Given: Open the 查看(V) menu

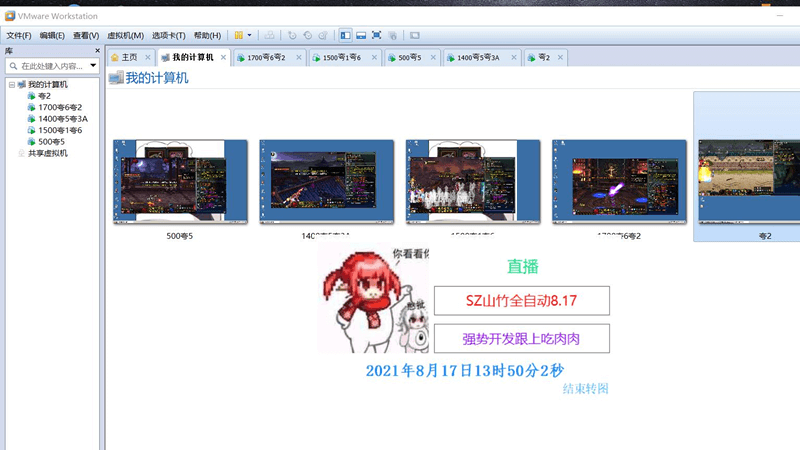Looking at the screenshot, I should pos(86,35).
